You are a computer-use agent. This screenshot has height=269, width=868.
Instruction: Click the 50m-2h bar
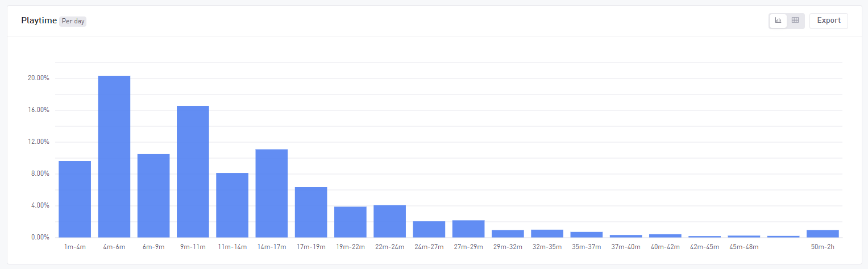823,233
